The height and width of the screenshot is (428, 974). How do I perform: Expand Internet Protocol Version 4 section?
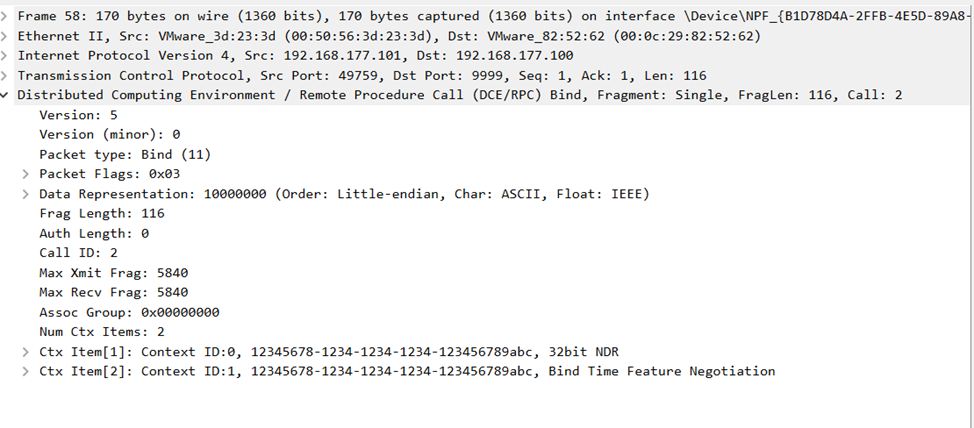pos(6,56)
